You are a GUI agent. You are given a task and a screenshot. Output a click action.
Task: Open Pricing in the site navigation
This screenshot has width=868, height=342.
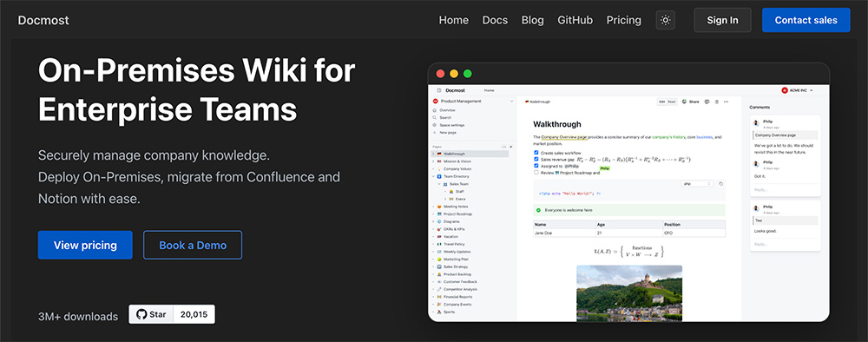pyautogui.click(x=623, y=20)
